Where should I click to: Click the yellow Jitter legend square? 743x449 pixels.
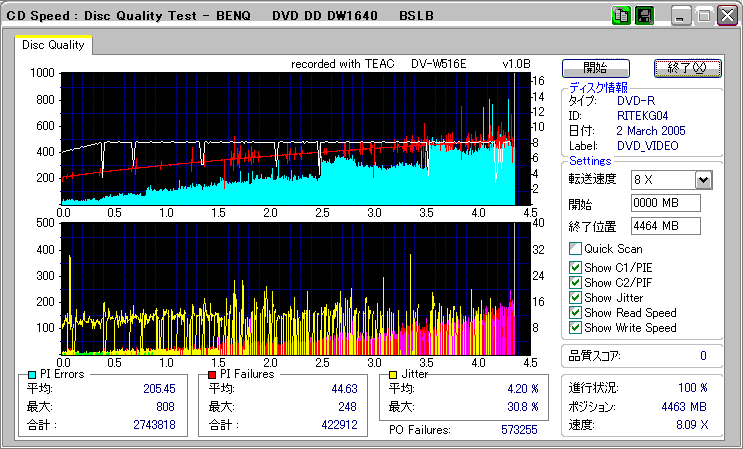(394, 374)
